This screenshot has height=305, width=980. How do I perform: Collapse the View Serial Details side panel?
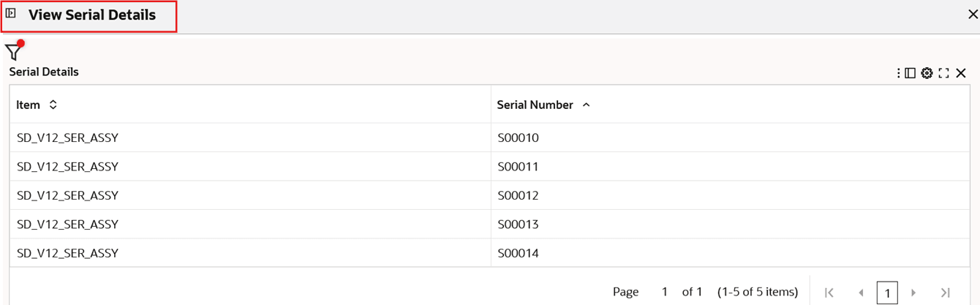pyautogui.click(x=11, y=13)
